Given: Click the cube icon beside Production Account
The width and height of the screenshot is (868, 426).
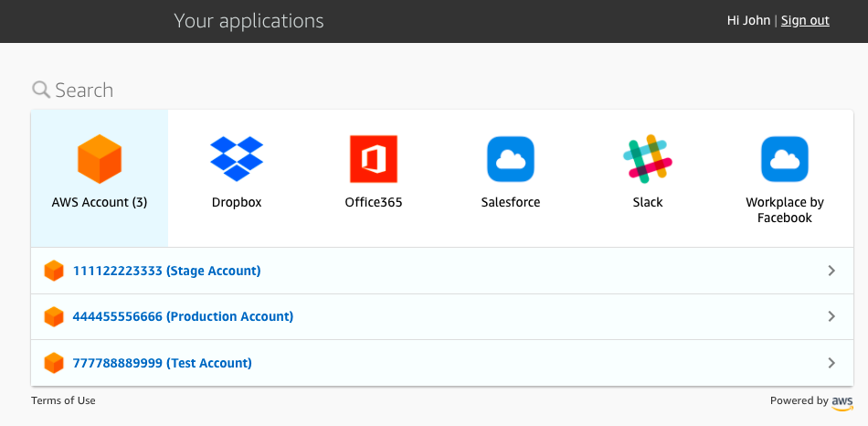Looking at the screenshot, I should [54, 316].
